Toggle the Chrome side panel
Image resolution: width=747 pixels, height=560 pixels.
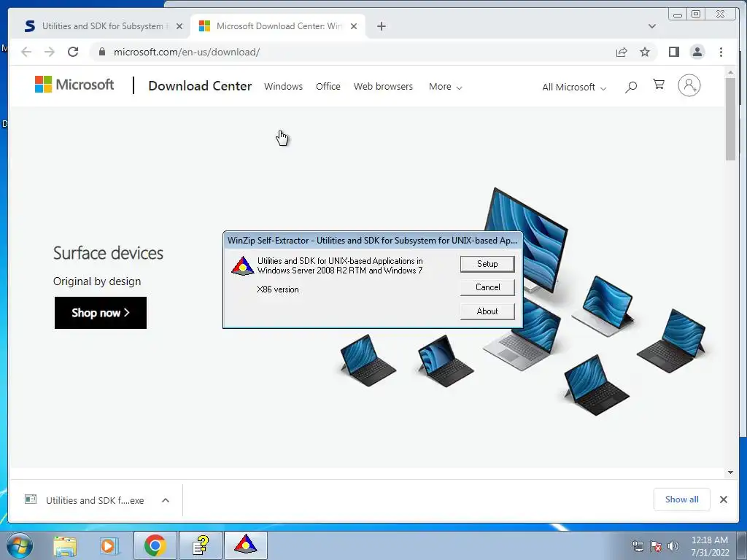(x=673, y=52)
